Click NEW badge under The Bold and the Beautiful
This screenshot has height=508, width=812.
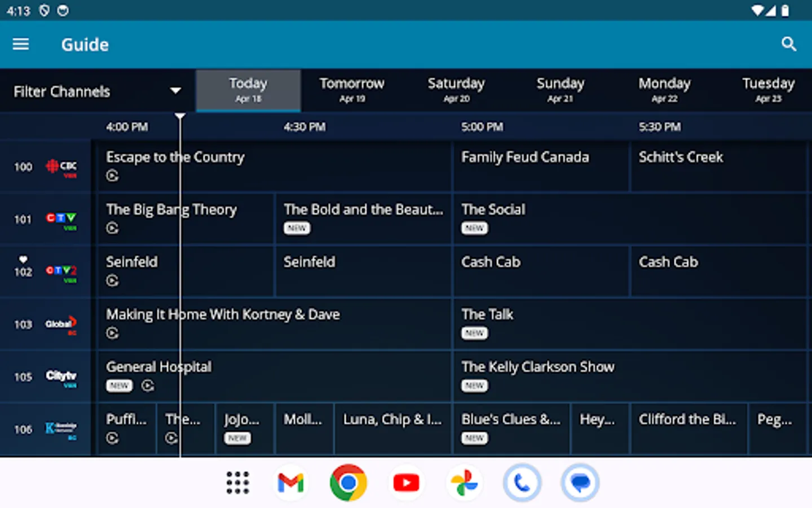pos(297,228)
